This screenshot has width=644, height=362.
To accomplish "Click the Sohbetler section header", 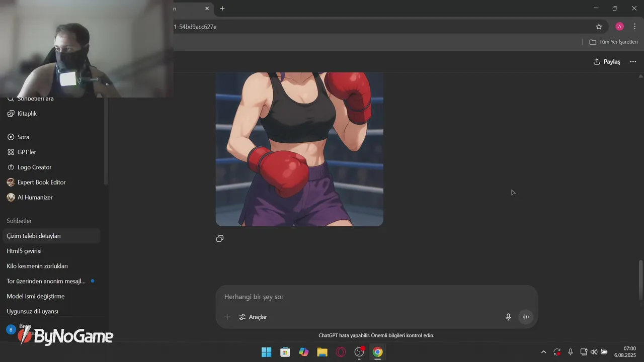I will pos(19,221).
